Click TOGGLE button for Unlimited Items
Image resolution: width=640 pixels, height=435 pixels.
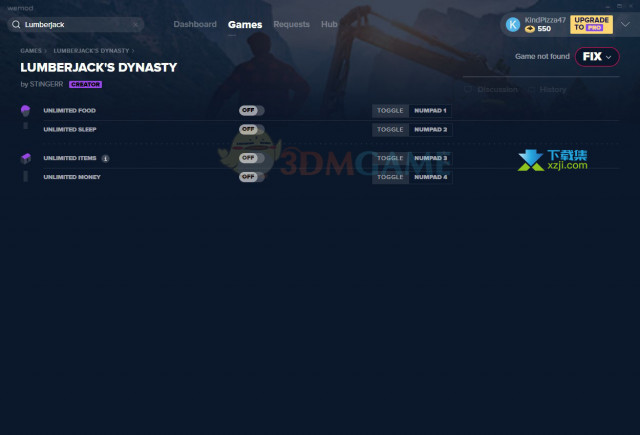[x=390, y=158]
